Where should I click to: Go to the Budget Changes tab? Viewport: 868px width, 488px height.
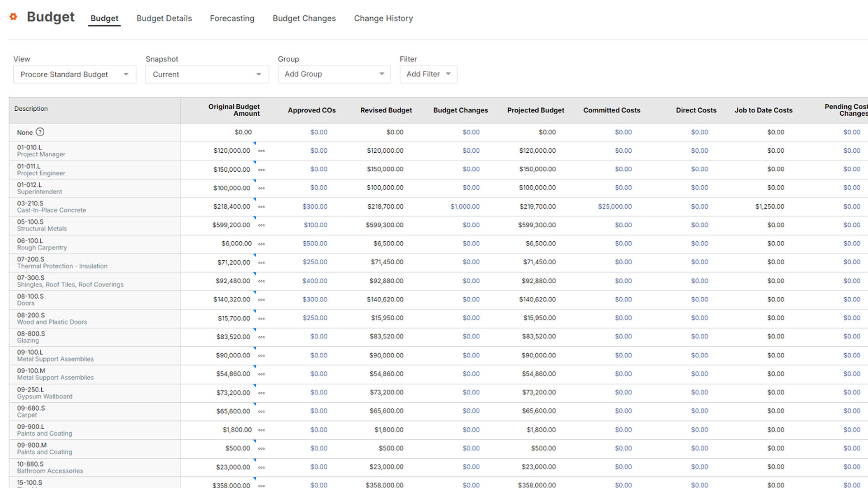point(304,18)
